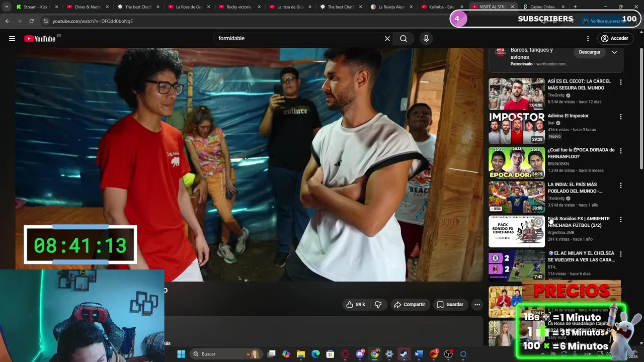Reload the page with refresh icon
This screenshot has height=362, width=644.
point(31,21)
